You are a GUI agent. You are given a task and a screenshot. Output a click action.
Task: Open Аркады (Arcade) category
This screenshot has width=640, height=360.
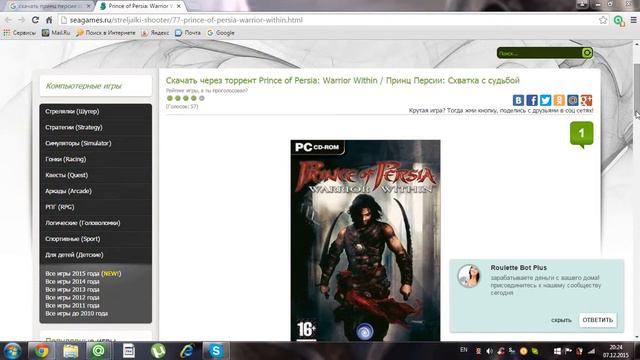68,191
